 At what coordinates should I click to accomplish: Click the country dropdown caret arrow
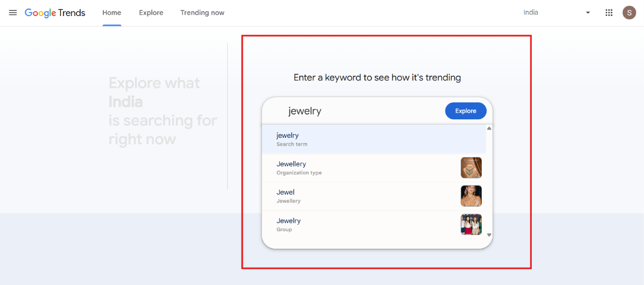coord(587,13)
